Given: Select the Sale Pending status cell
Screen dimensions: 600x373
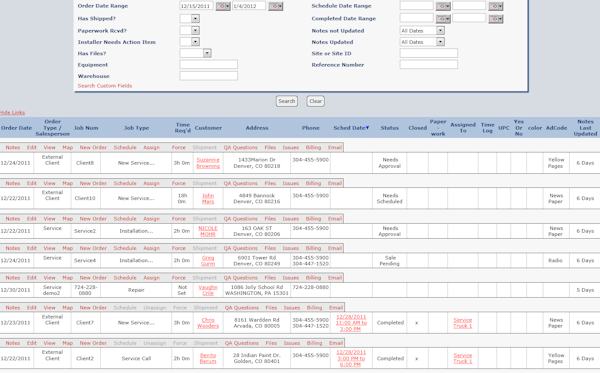Looking at the screenshot, I should tap(390, 261).
